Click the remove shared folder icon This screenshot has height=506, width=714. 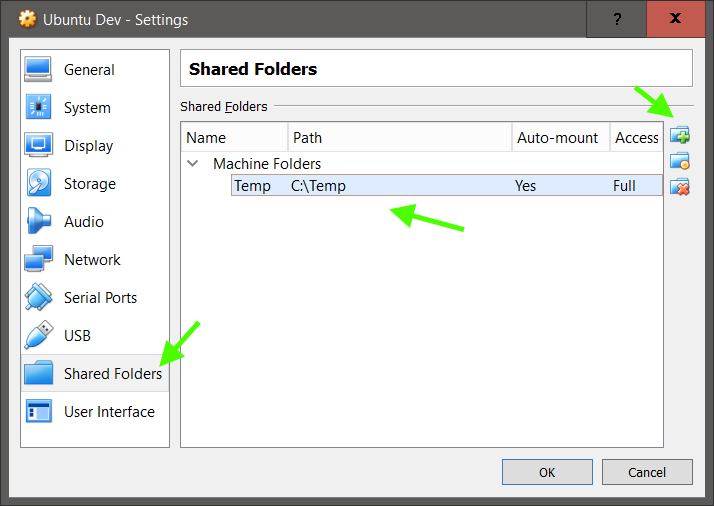click(679, 187)
